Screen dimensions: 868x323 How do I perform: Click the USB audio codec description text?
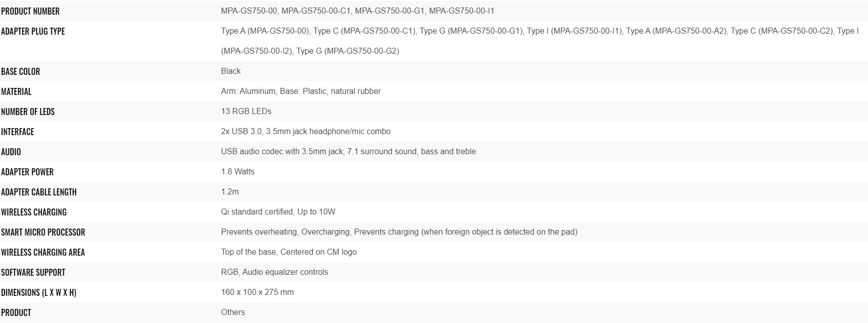348,152
